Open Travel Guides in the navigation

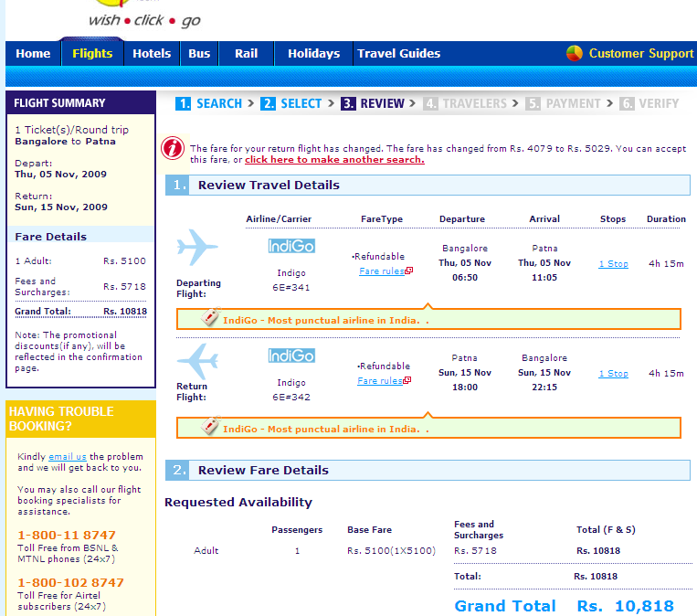click(398, 53)
